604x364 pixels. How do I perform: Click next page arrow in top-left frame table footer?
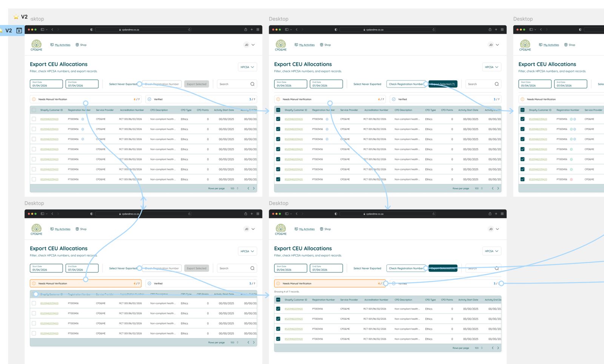point(254,188)
